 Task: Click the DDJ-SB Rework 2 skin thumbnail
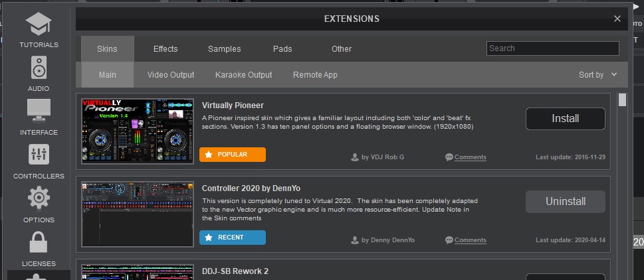(x=138, y=272)
